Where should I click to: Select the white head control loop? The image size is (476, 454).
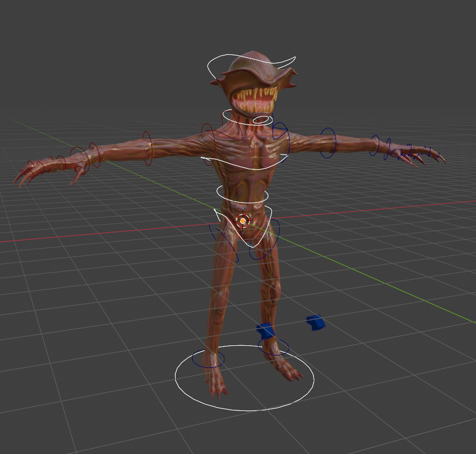point(252,66)
